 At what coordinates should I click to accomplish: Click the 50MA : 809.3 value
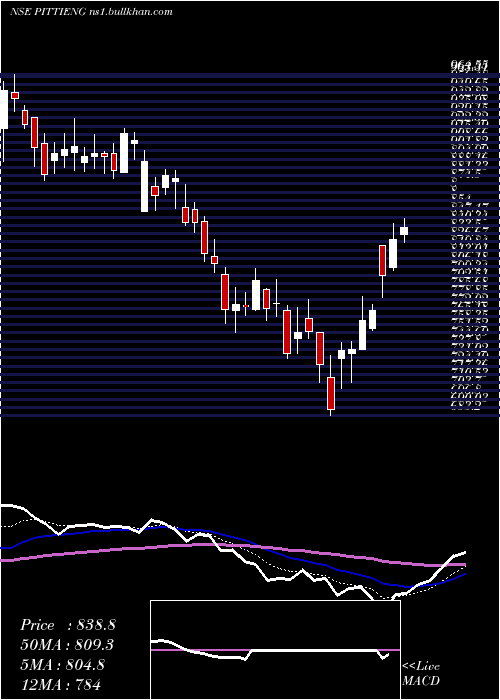tap(67, 644)
